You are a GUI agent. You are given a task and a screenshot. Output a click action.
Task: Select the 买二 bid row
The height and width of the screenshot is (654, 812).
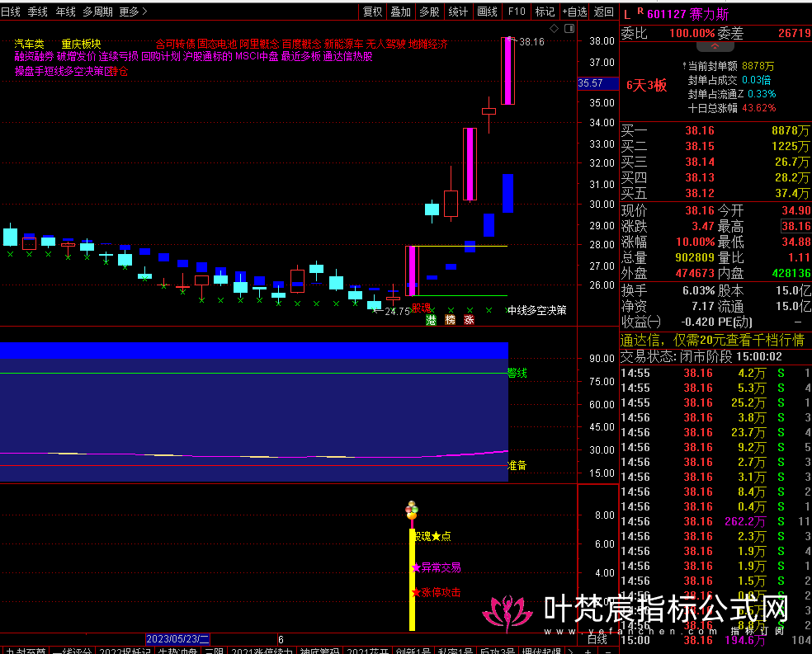click(715, 147)
